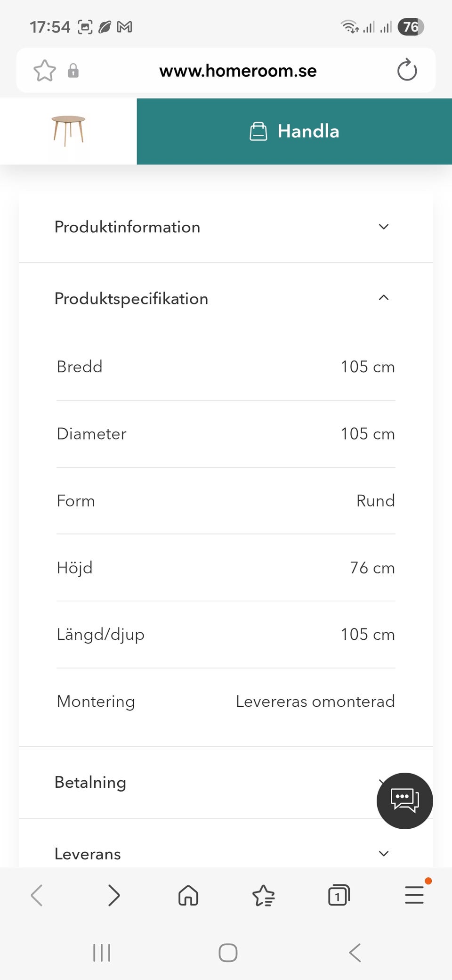The image size is (452, 980).
Task: Open the tab switcher
Action: pos(339,895)
